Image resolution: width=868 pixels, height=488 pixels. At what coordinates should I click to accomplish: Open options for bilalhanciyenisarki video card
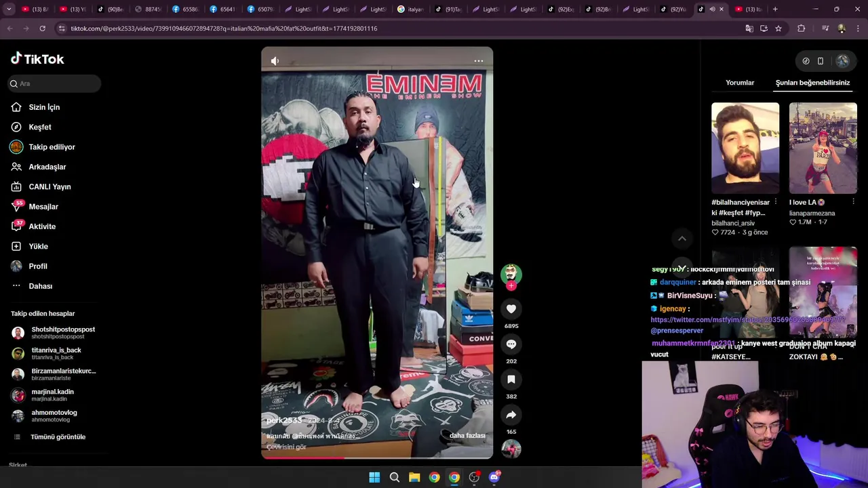(776, 202)
